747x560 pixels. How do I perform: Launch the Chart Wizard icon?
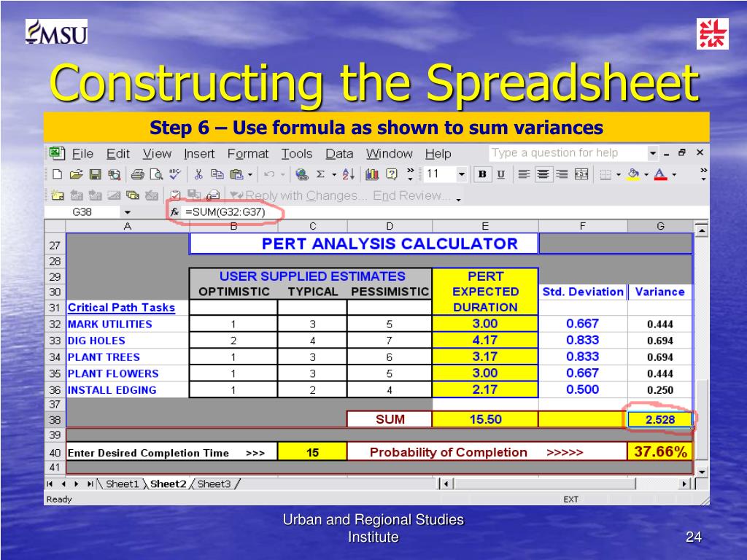tap(372, 174)
